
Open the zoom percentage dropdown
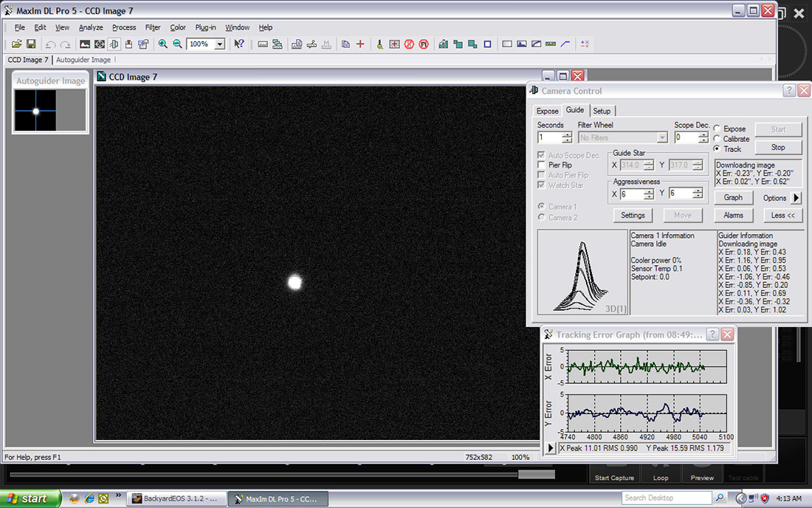coord(219,44)
